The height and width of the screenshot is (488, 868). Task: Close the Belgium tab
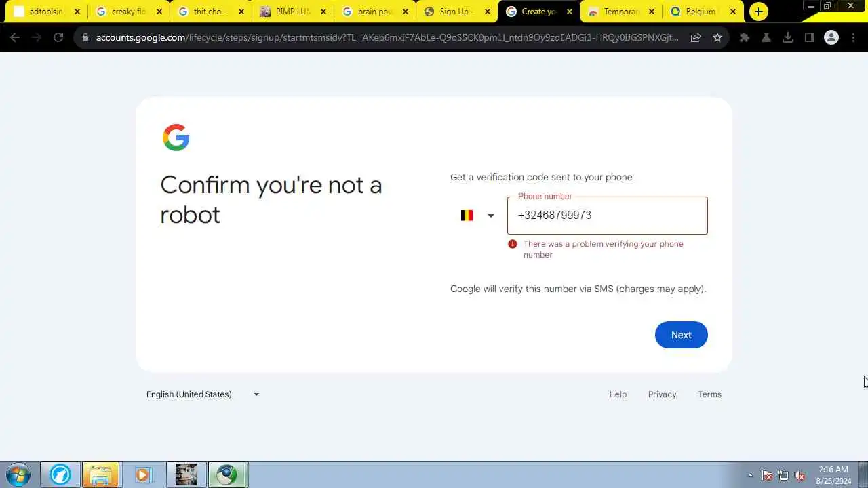tap(733, 12)
